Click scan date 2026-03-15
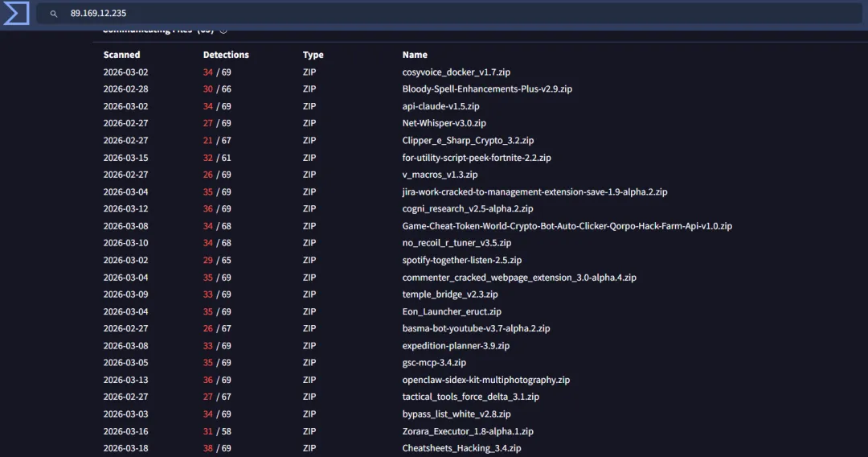The image size is (868, 457). tap(125, 158)
